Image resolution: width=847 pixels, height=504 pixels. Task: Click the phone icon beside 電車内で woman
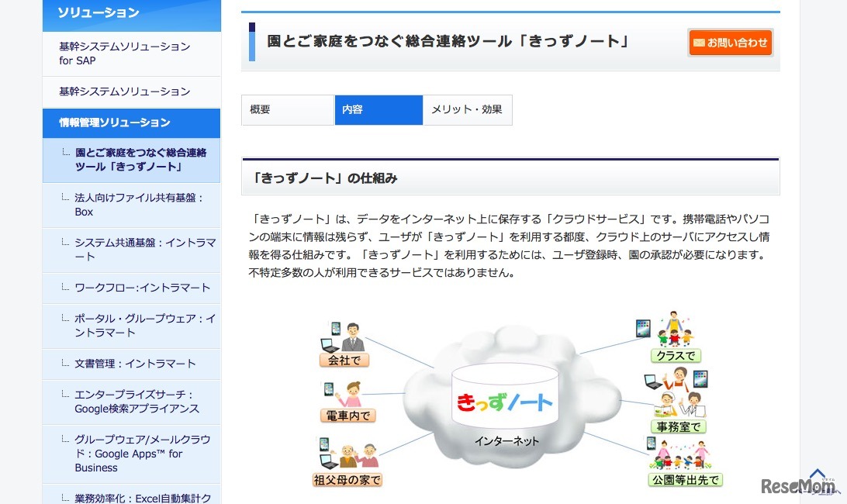coord(328,389)
